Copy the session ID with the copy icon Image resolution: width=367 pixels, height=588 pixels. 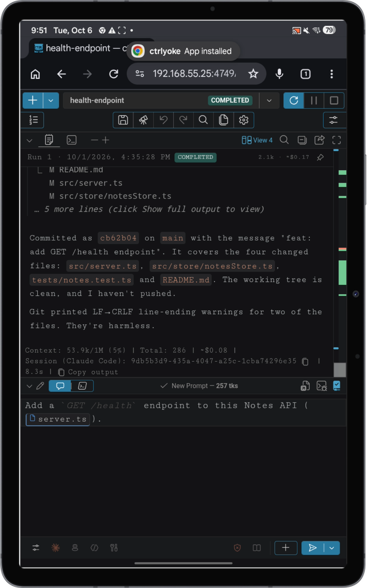305,362
